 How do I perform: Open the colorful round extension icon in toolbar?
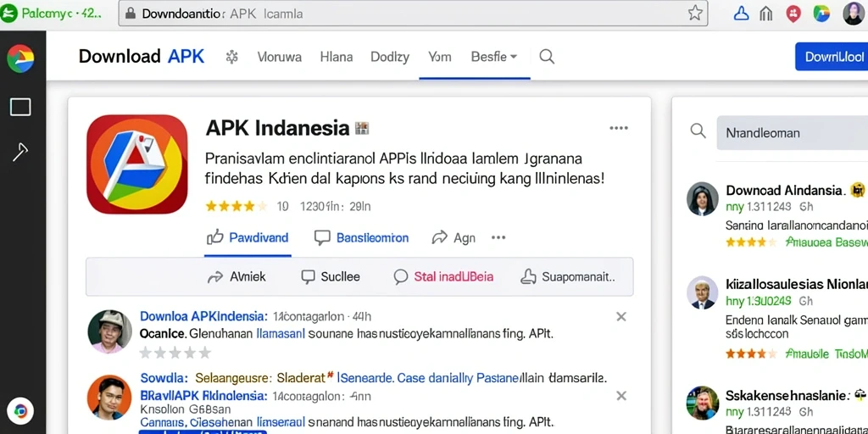click(x=821, y=14)
